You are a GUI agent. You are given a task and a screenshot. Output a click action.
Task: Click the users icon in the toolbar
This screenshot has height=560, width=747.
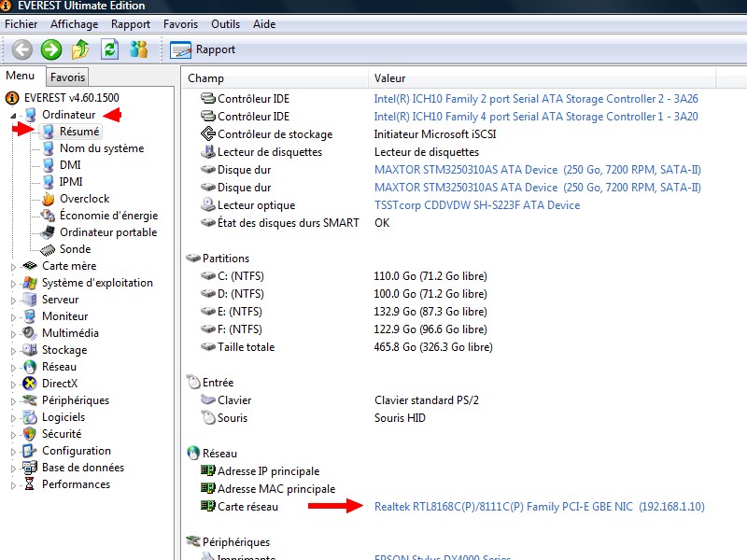pyautogui.click(x=139, y=49)
